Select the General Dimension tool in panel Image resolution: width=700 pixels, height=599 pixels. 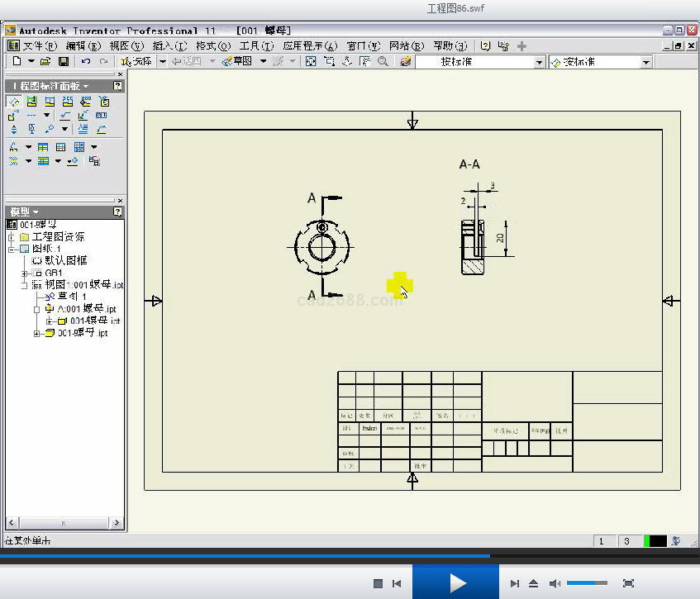click(14, 102)
